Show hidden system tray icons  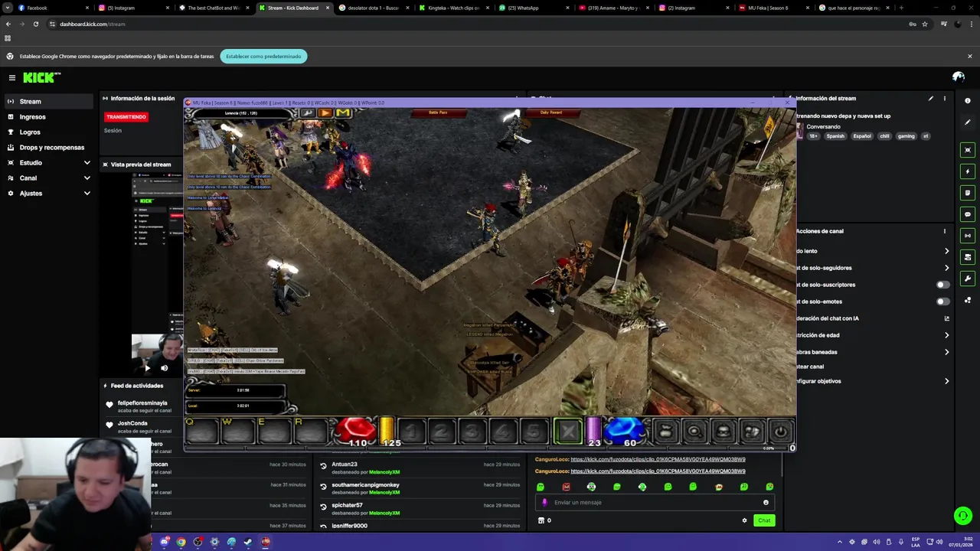coord(840,542)
